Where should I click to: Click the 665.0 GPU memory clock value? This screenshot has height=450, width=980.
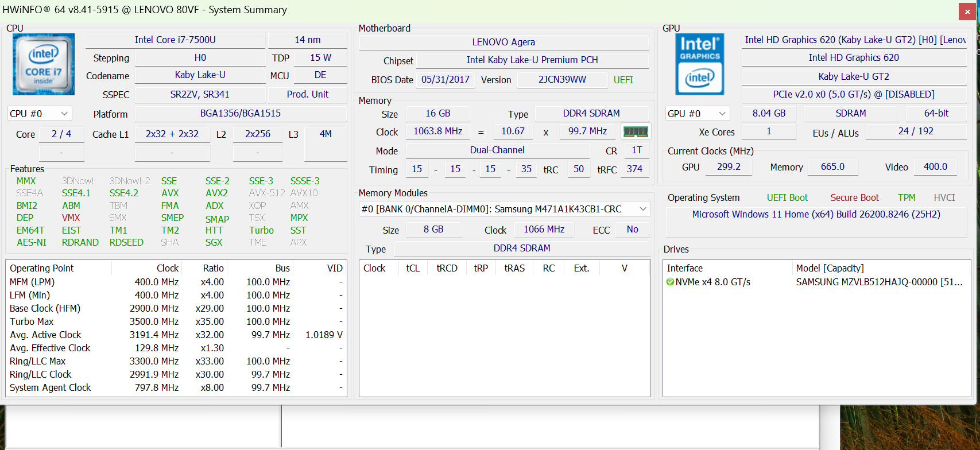tap(833, 166)
